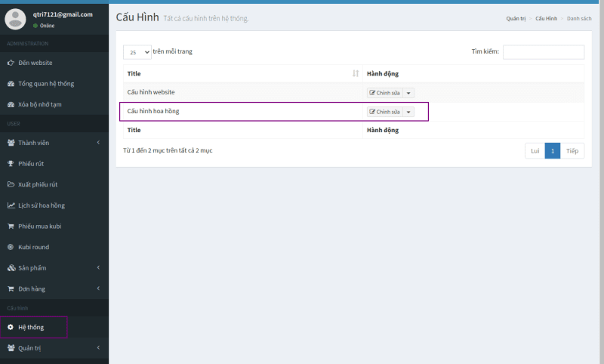Click the round icon beside Kubi round
The image size is (604, 364).
[x=11, y=247]
